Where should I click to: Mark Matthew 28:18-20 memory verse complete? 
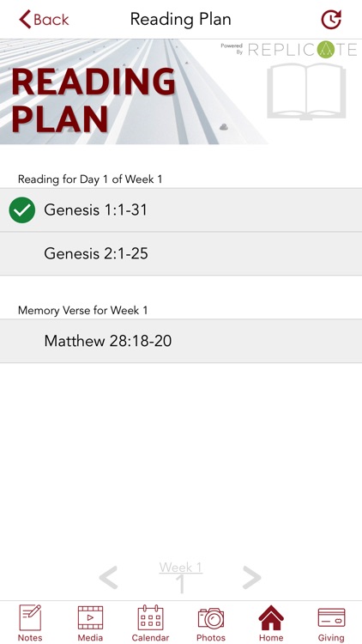click(x=22, y=341)
